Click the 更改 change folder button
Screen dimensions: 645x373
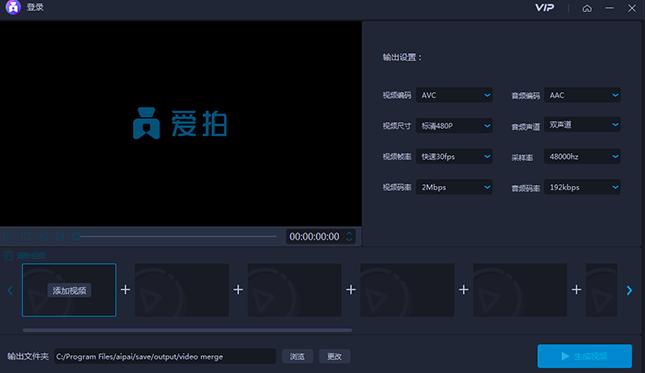point(334,357)
